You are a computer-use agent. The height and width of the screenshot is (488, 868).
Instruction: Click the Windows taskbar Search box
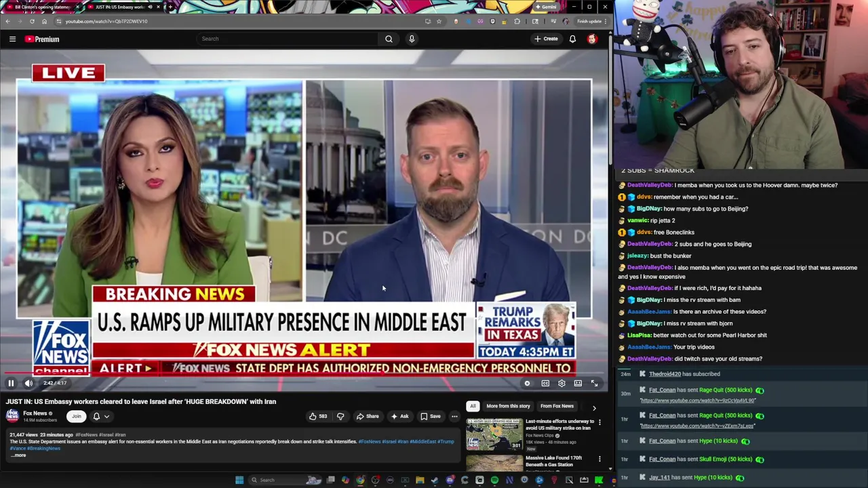coord(285,480)
